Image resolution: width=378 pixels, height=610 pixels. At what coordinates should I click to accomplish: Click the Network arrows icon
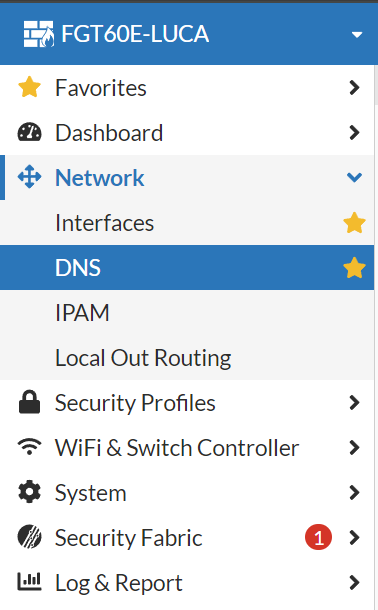30,177
